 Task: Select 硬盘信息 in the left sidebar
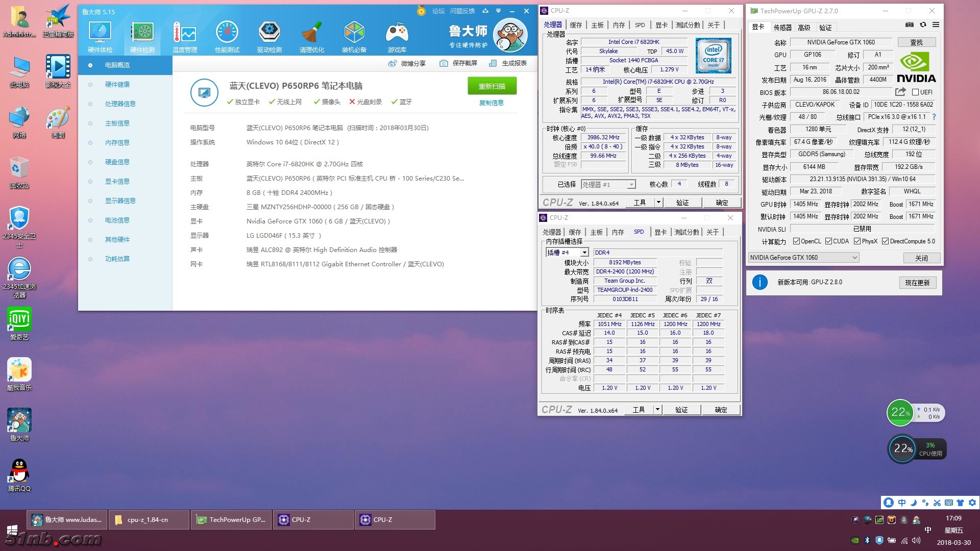pos(117,162)
